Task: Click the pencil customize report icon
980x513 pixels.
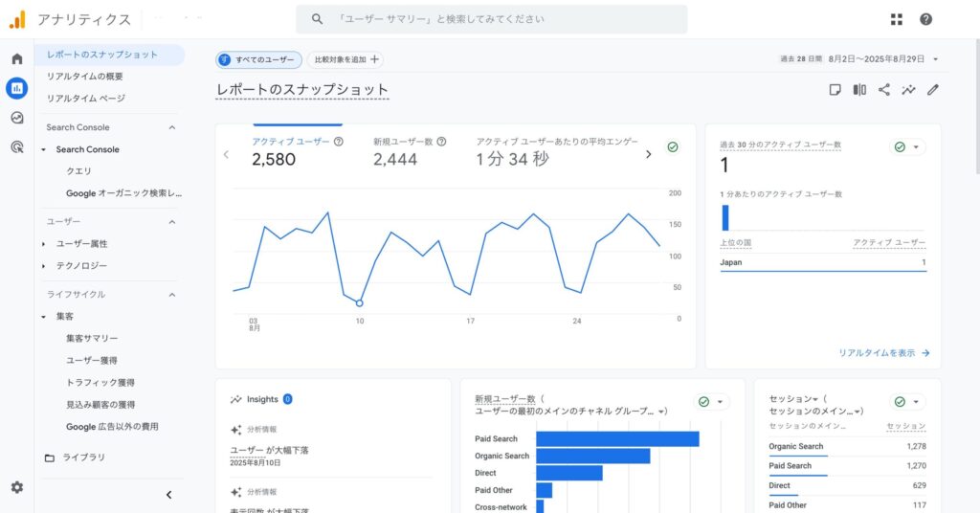Action: click(932, 90)
